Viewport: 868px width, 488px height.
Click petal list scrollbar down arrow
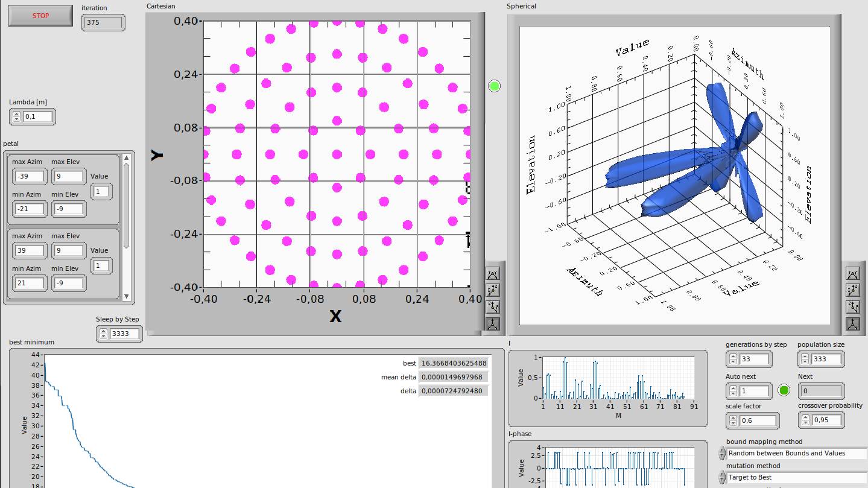pyautogui.click(x=126, y=296)
